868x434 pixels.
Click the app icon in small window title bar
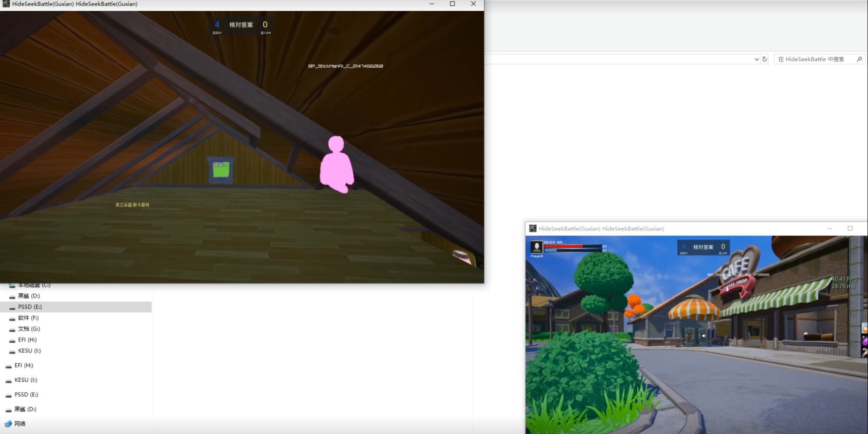[533, 229]
